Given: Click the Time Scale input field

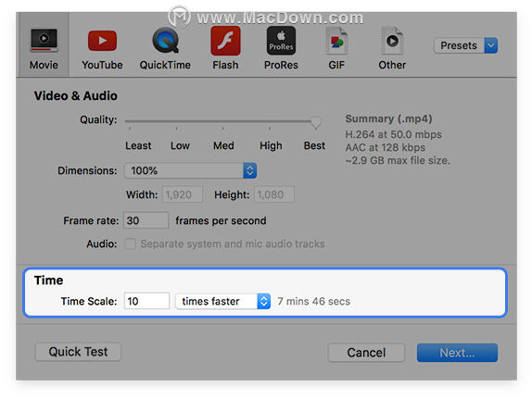Looking at the screenshot, I should 146,301.
